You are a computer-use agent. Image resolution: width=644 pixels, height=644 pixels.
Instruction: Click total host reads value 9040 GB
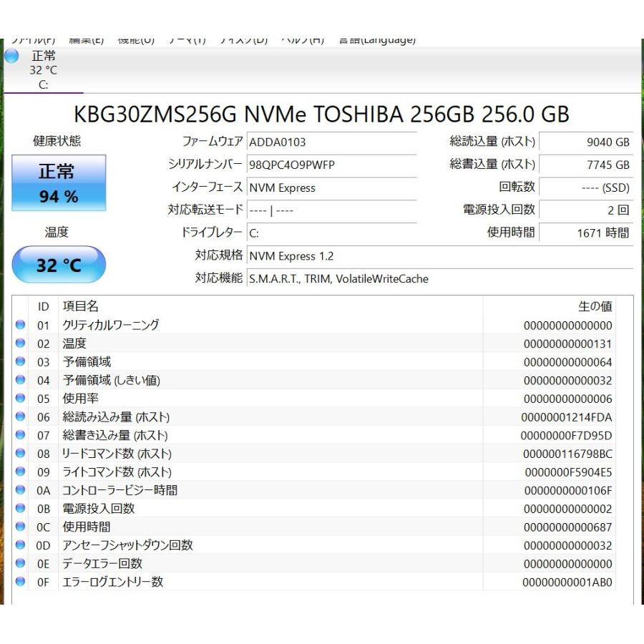click(586, 142)
